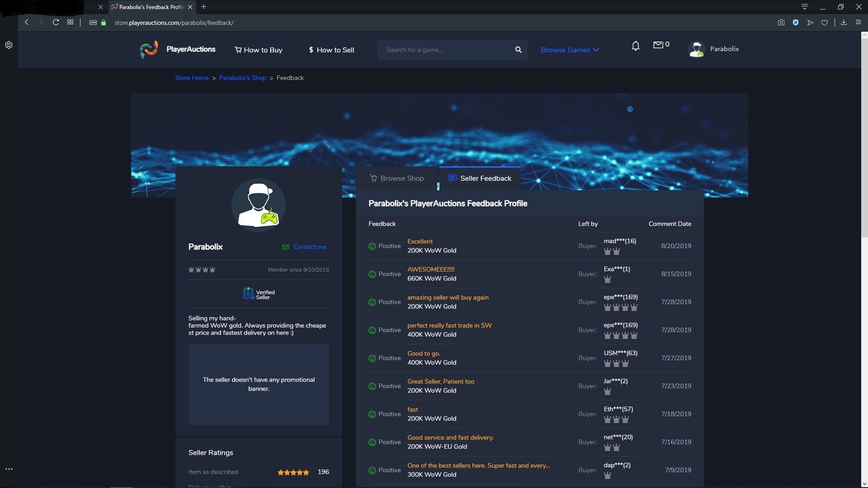
Task: Click buyer name Exa***(1)
Action: click(x=617, y=269)
